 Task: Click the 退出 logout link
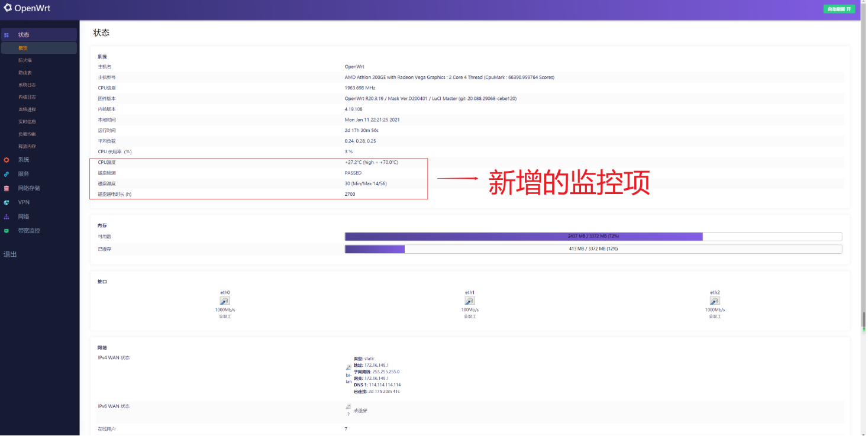point(10,254)
